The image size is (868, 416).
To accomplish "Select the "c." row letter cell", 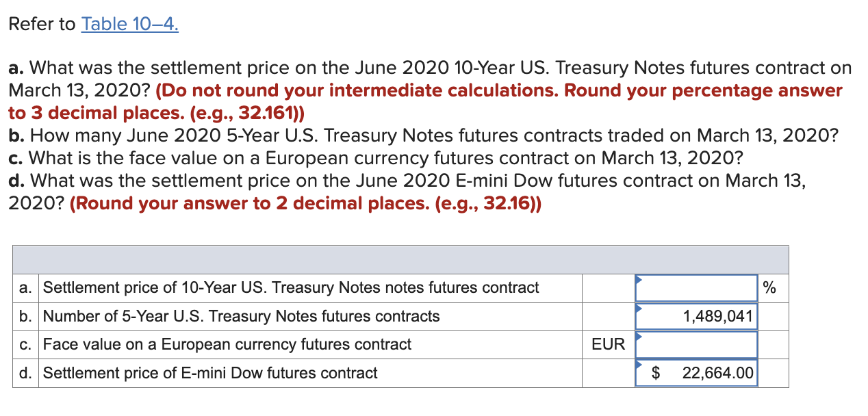I will coord(25,345).
